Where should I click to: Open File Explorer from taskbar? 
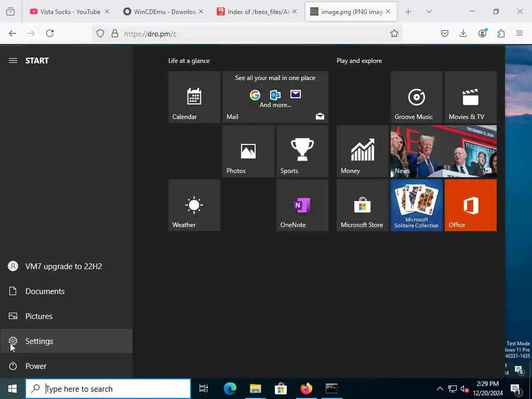255,389
